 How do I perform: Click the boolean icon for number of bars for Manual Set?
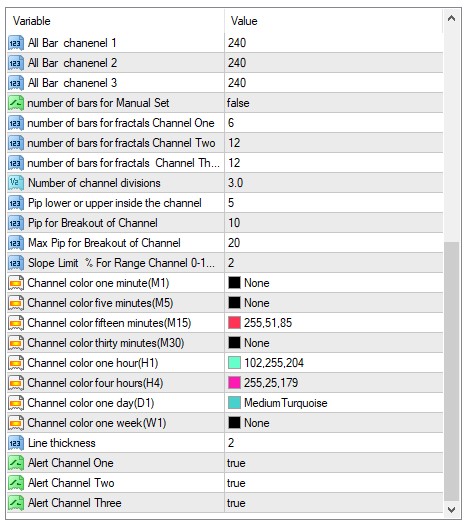[x=16, y=103]
